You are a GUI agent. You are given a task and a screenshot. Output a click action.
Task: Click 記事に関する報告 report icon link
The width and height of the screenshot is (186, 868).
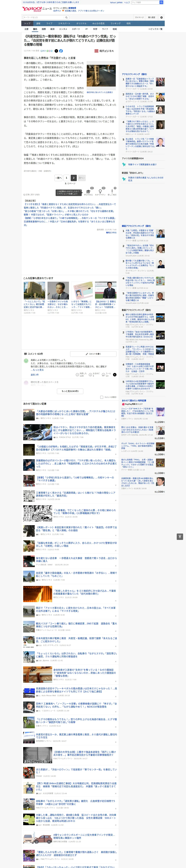[32, 194]
